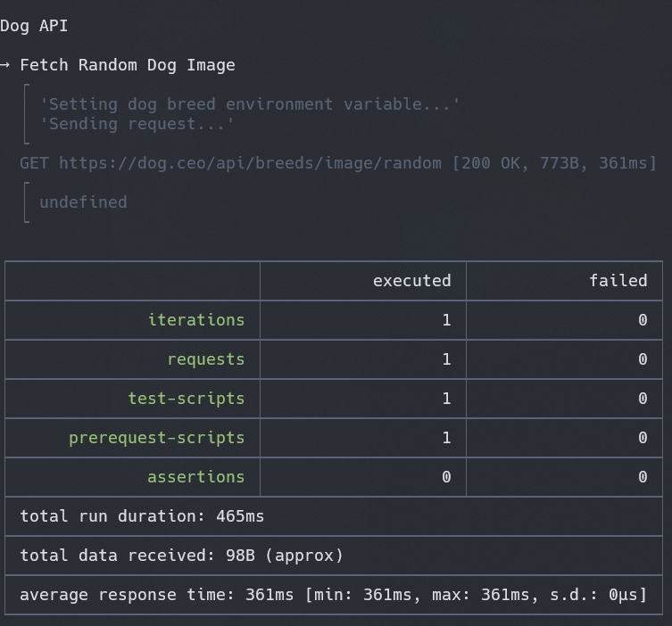Click the failed value for assertions
The width and height of the screenshot is (672, 626).
point(643,477)
